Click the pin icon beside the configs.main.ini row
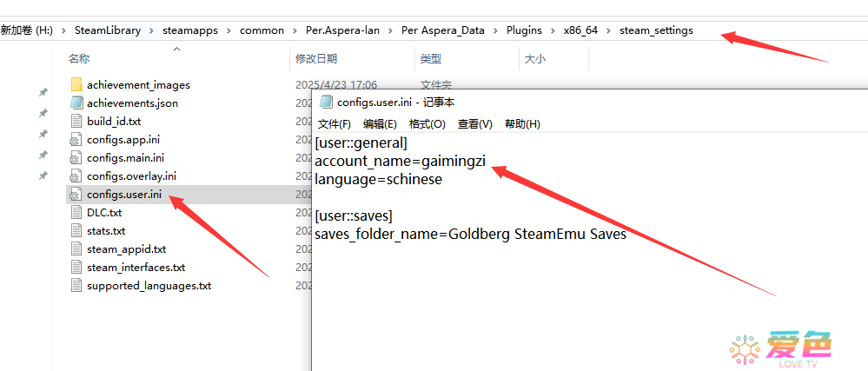This screenshot has width=868, height=371. [x=43, y=176]
